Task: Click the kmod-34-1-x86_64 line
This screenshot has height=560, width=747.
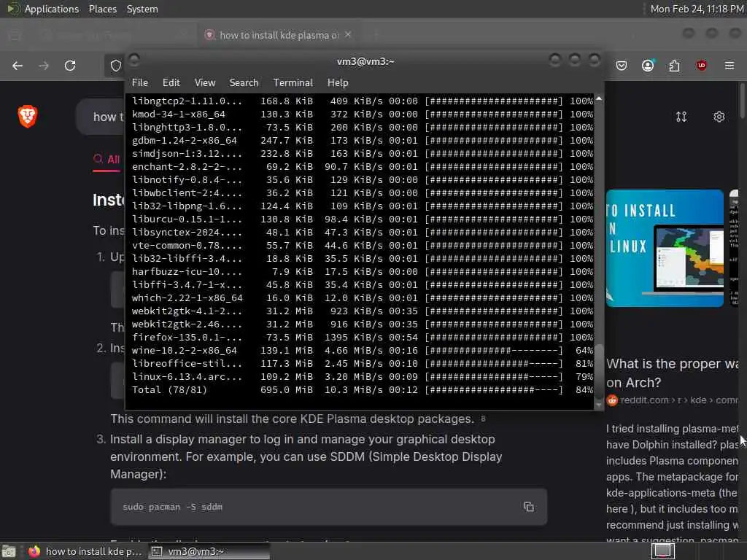Action: [362, 114]
